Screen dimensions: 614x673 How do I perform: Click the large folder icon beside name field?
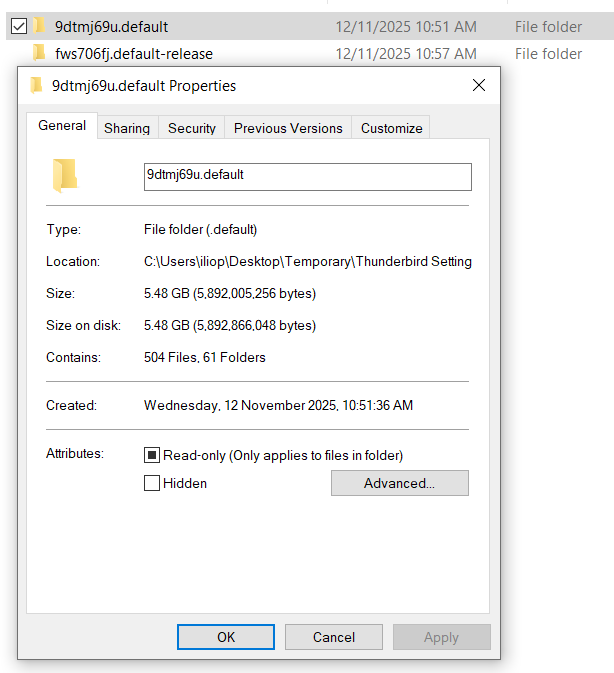pyautogui.click(x=65, y=176)
